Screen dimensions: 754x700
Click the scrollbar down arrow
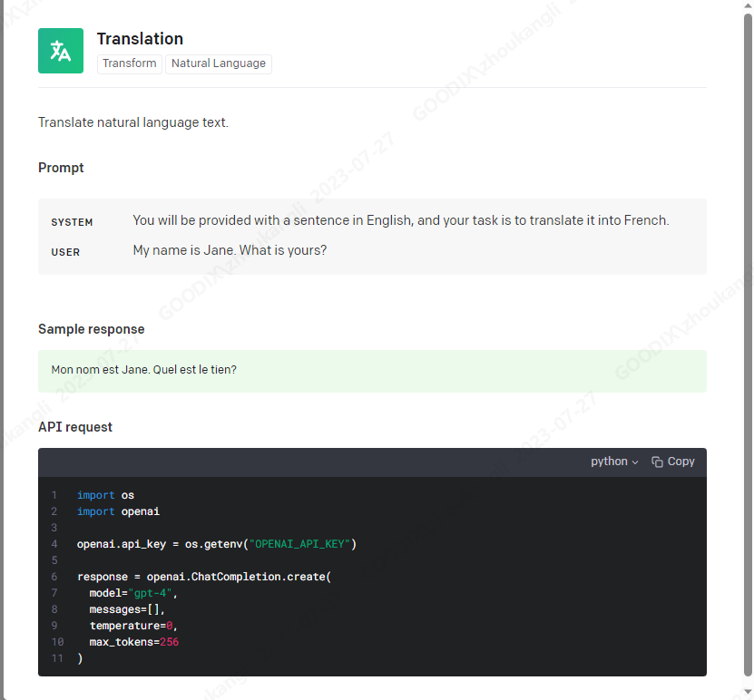click(x=749, y=693)
